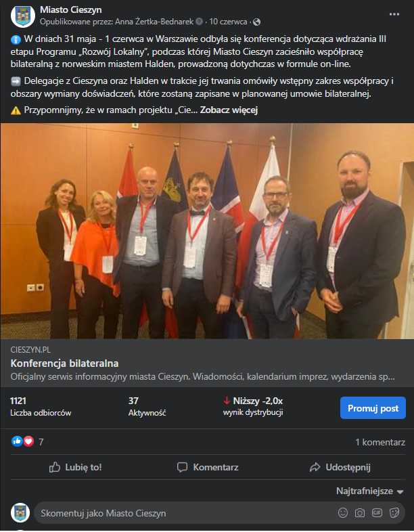Click the blue like reaction icon
414x532 pixels.
(17, 441)
